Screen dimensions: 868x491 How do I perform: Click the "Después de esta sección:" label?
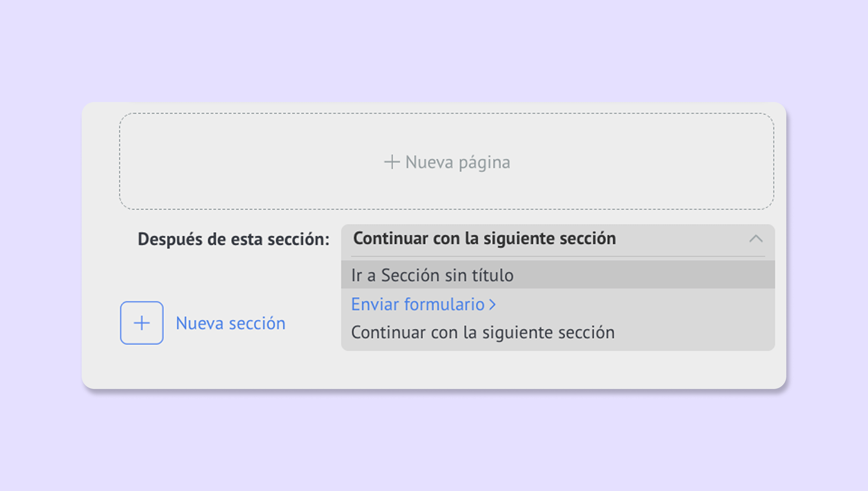pyautogui.click(x=234, y=239)
